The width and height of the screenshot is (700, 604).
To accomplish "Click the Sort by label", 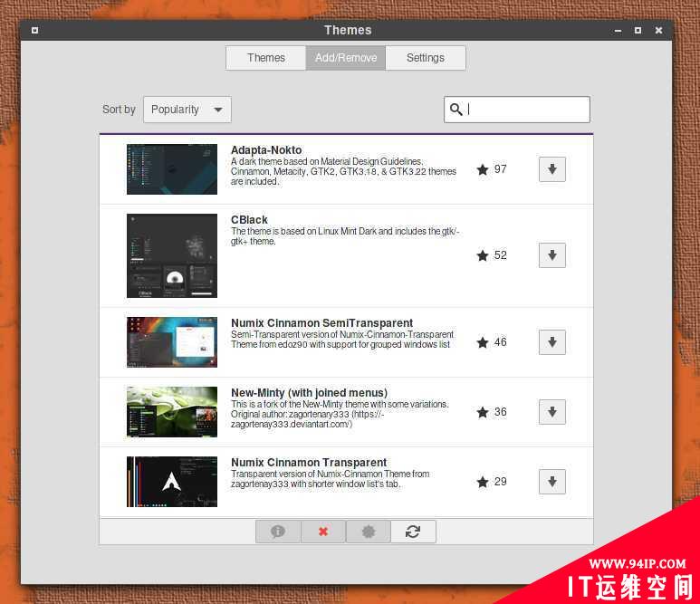I will point(119,110).
